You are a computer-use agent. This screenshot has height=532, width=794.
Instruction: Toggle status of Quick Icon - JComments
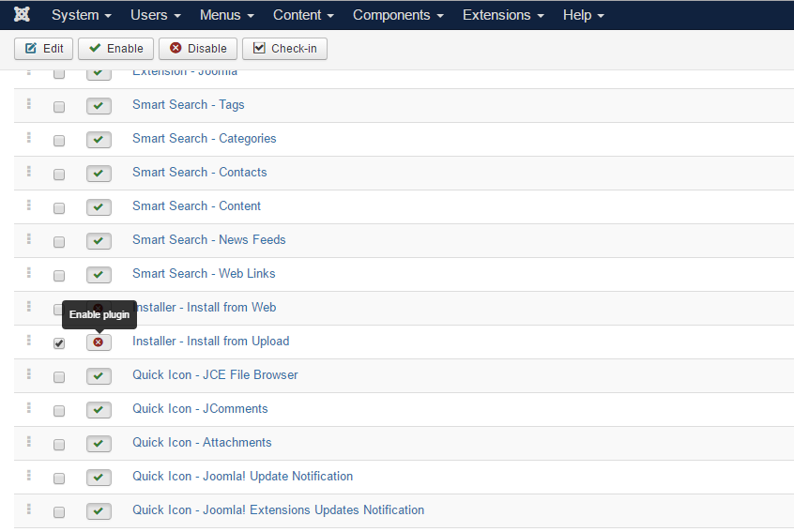[99, 410]
